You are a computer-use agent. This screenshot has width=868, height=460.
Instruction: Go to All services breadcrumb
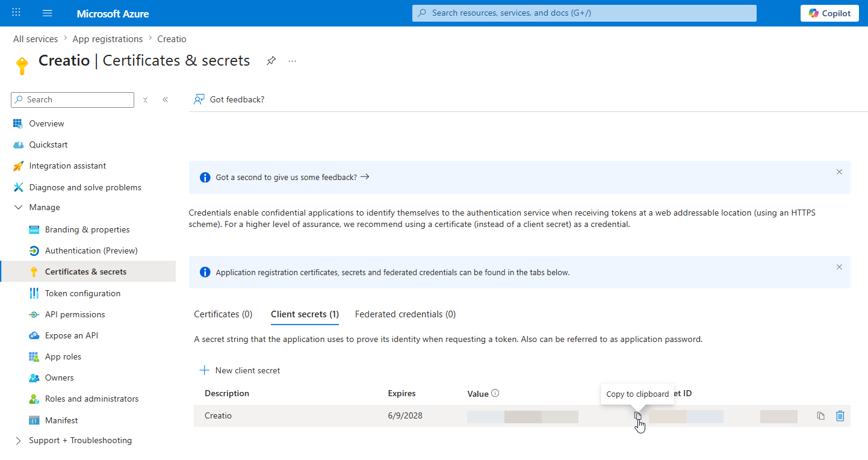pyautogui.click(x=36, y=39)
